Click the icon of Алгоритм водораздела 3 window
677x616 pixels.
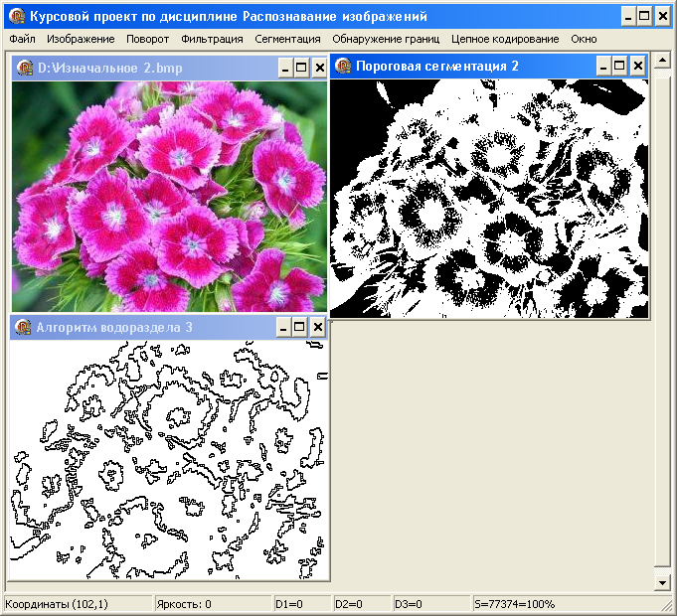click(x=23, y=328)
